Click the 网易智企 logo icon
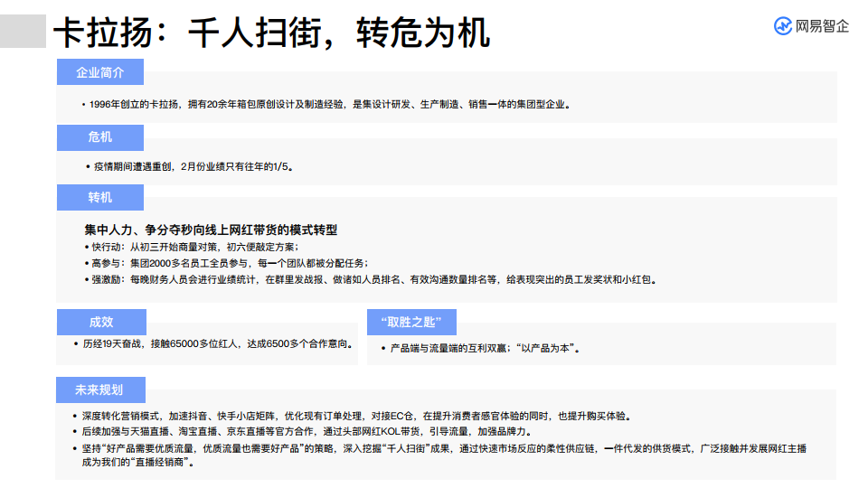868x488 pixels. click(x=783, y=26)
